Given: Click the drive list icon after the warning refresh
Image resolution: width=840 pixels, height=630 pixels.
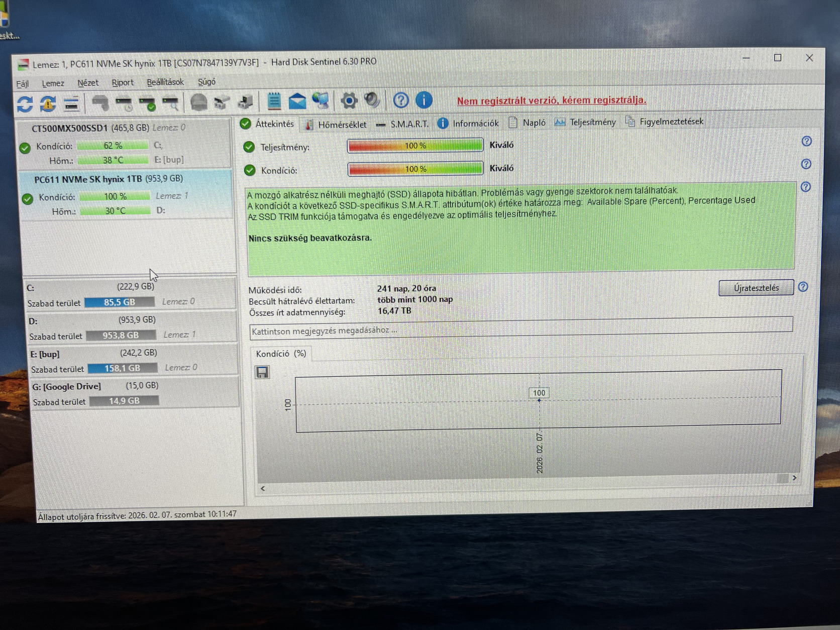Looking at the screenshot, I should point(71,104).
